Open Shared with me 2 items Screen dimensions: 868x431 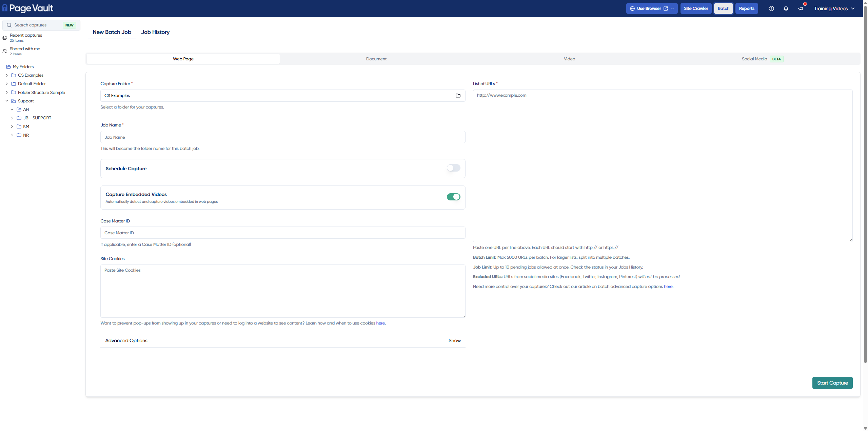coord(25,51)
